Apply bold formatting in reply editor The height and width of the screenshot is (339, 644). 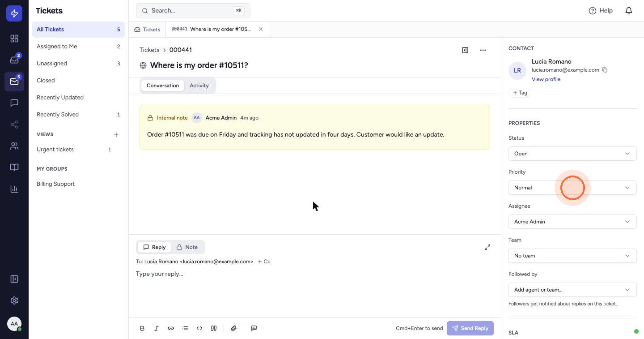coord(142,328)
